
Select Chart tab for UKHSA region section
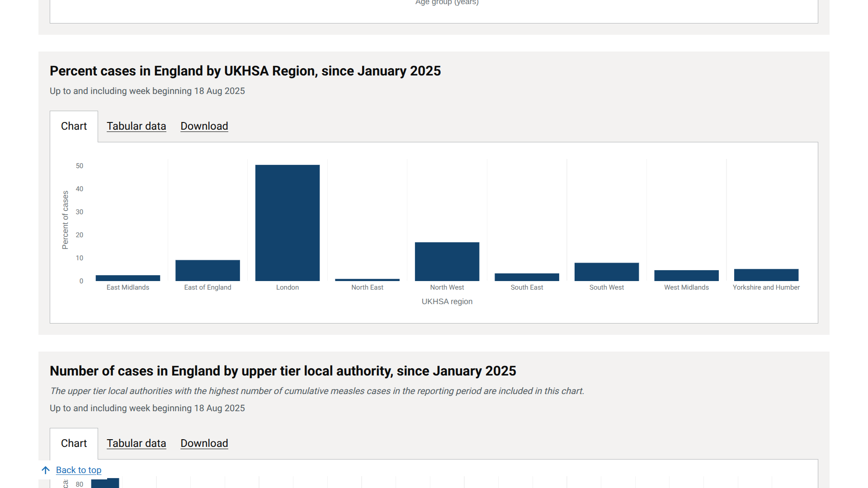(x=74, y=126)
